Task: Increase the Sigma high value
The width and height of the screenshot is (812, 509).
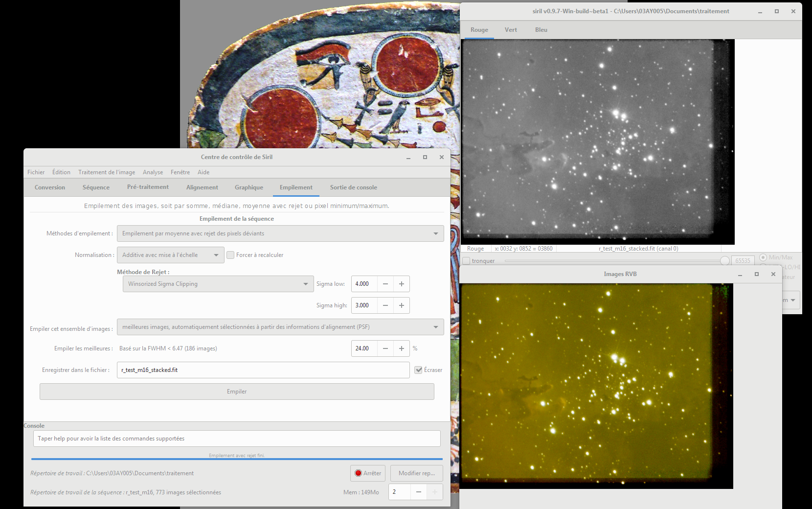Action: 402,305
